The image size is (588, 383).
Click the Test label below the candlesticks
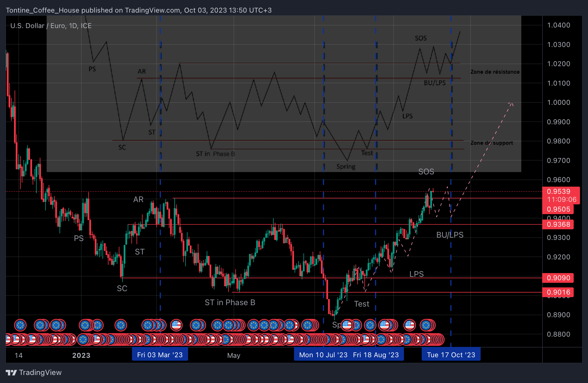[x=362, y=304]
